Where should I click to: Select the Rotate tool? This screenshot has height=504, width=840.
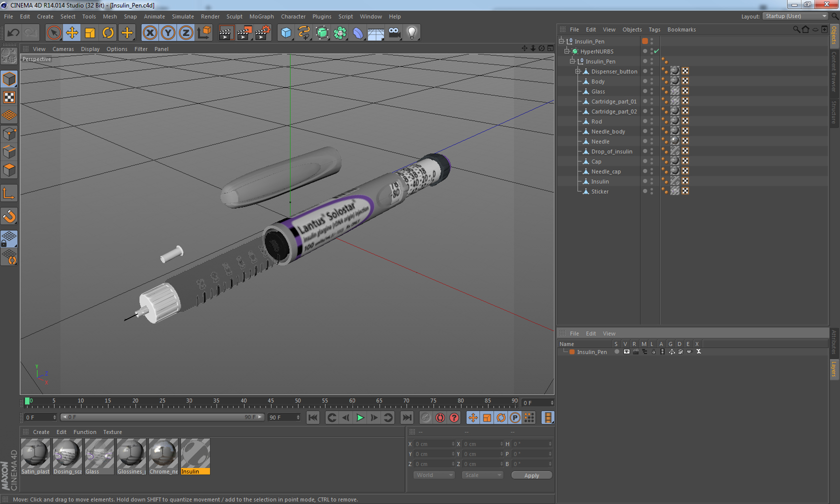coord(108,33)
